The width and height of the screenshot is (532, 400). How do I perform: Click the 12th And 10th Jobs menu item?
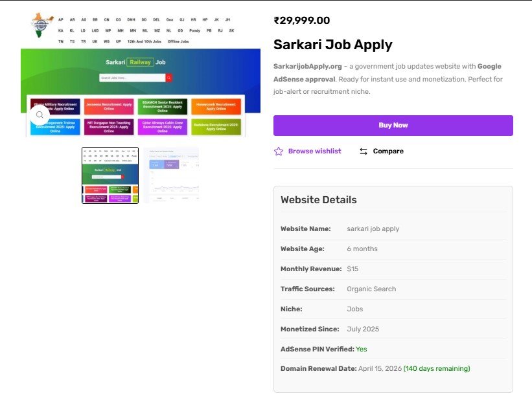tap(144, 41)
